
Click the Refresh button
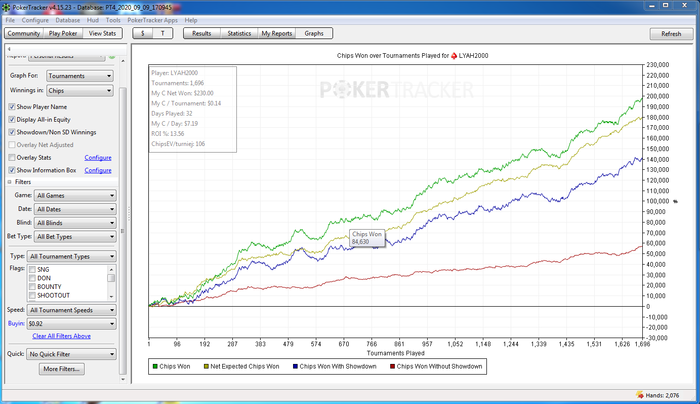[671, 34]
